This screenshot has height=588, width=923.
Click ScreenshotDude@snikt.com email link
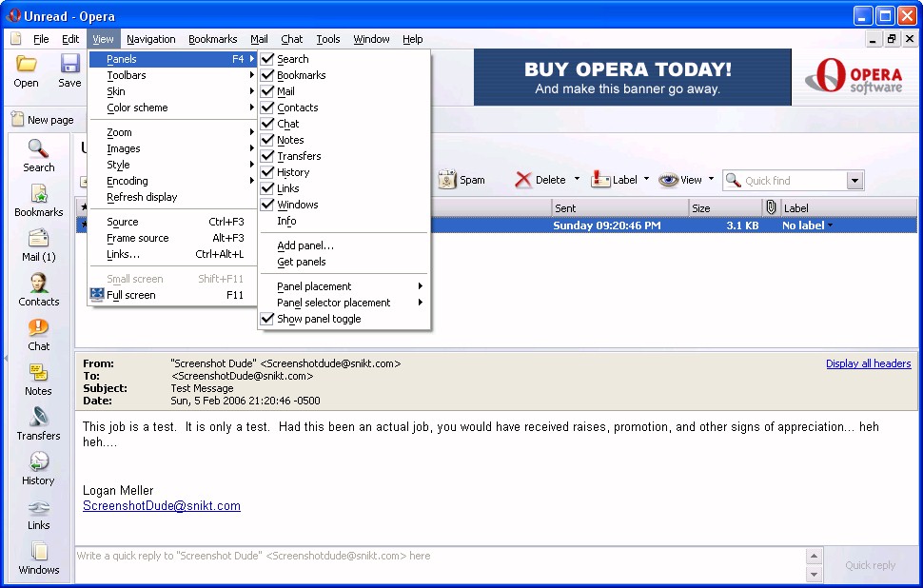coord(162,505)
